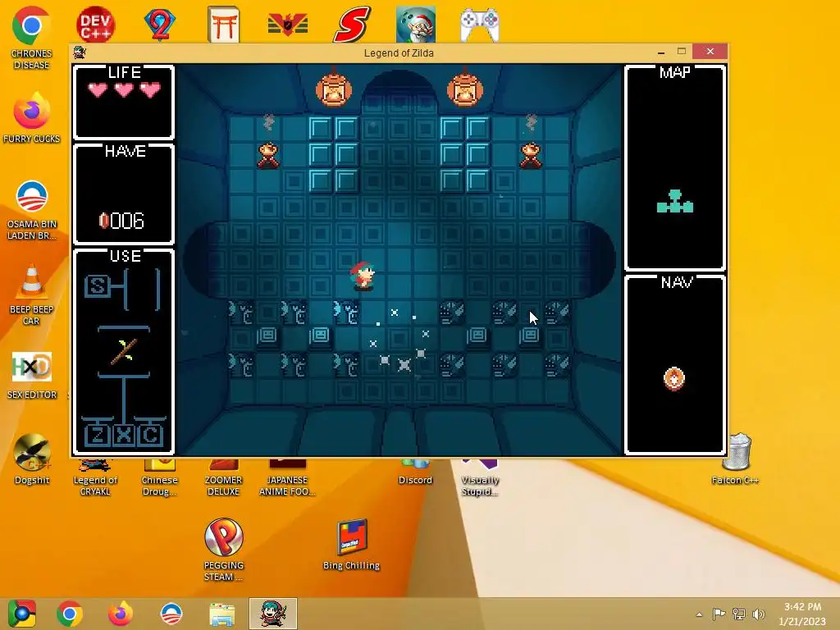Screen dimensions: 840x630
Task: Click the first life heart
Action: (98, 90)
